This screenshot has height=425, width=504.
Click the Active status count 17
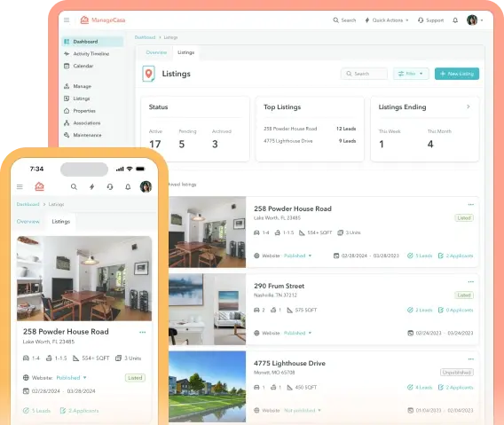pyautogui.click(x=155, y=144)
